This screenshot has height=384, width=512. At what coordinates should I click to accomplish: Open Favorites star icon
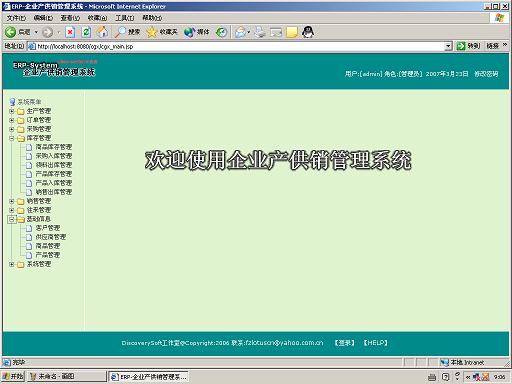[x=152, y=32]
